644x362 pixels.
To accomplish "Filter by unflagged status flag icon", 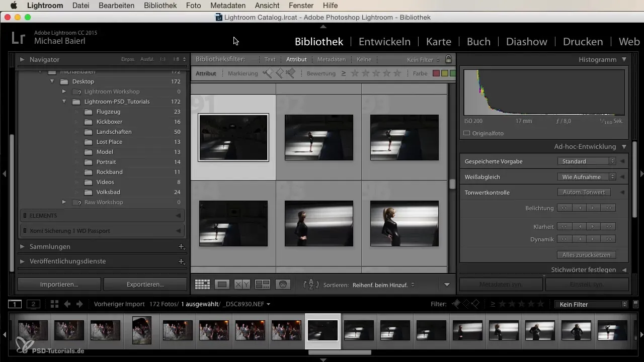I will pyautogui.click(x=279, y=73).
